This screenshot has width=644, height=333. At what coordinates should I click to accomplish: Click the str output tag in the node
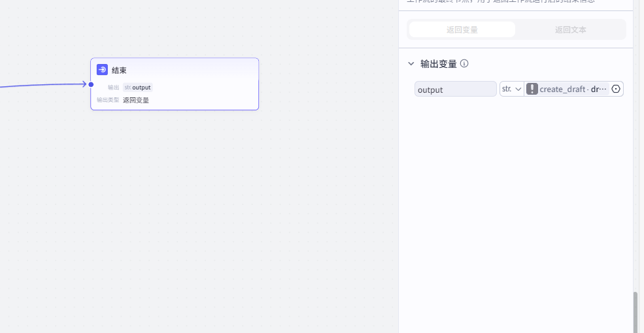[137, 87]
